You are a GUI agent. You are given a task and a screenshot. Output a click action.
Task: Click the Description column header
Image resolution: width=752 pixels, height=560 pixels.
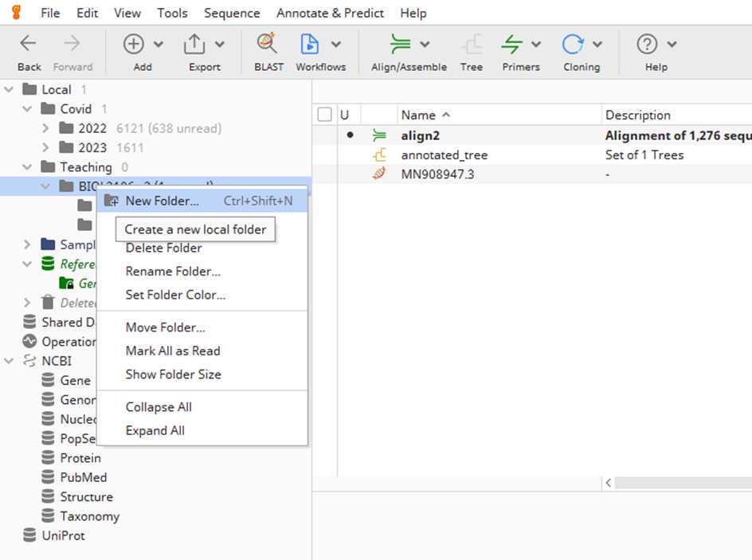pyautogui.click(x=676, y=115)
